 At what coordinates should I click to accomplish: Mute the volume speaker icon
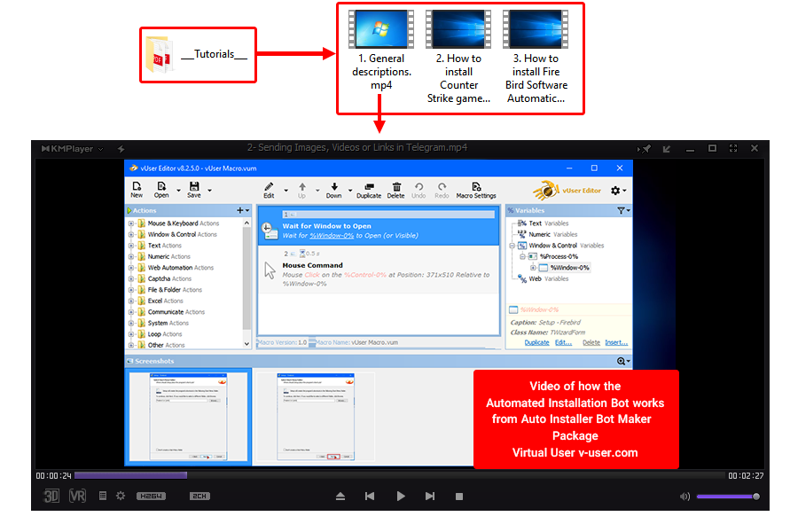coord(685,497)
